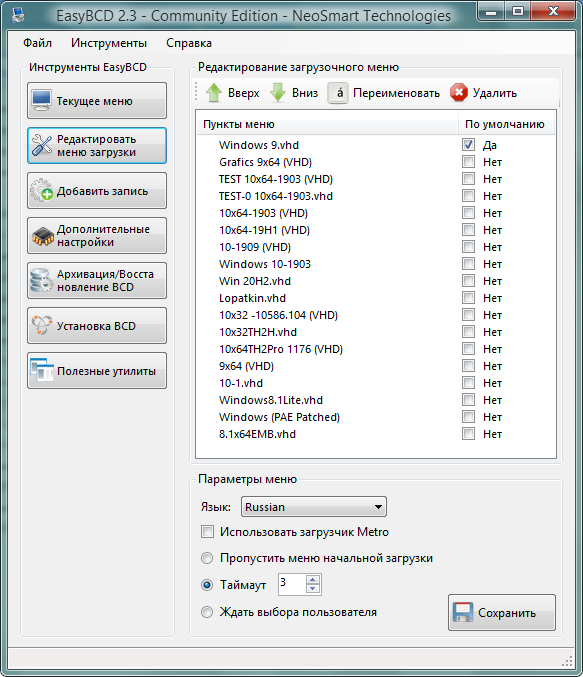Open Текущее меню via monitor icon
Image resolution: width=583 pixels, height=677 pixels.
pos(41,101)
